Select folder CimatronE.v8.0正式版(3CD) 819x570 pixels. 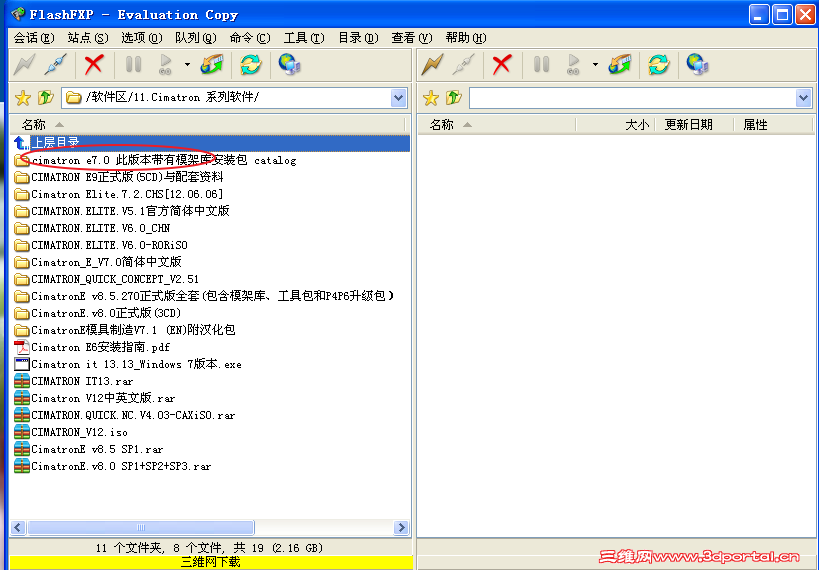pyautogui.click(x=98, y=313)
